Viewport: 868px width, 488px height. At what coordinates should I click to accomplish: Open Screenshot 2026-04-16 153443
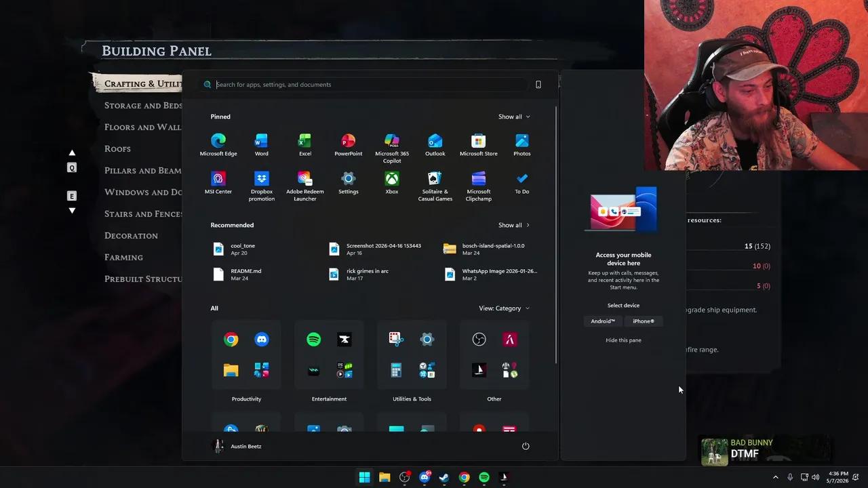pyautogui.click(x=375, y=249)
